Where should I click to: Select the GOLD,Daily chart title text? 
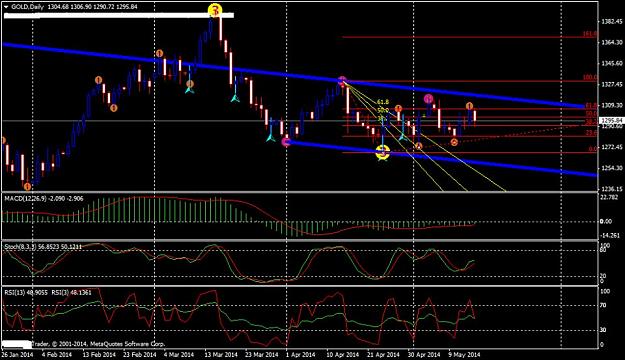(28, 7)
